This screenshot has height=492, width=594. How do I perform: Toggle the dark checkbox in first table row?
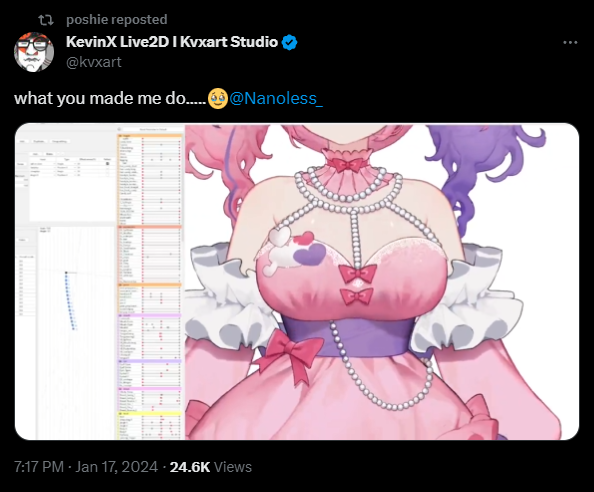pos(108,164)
